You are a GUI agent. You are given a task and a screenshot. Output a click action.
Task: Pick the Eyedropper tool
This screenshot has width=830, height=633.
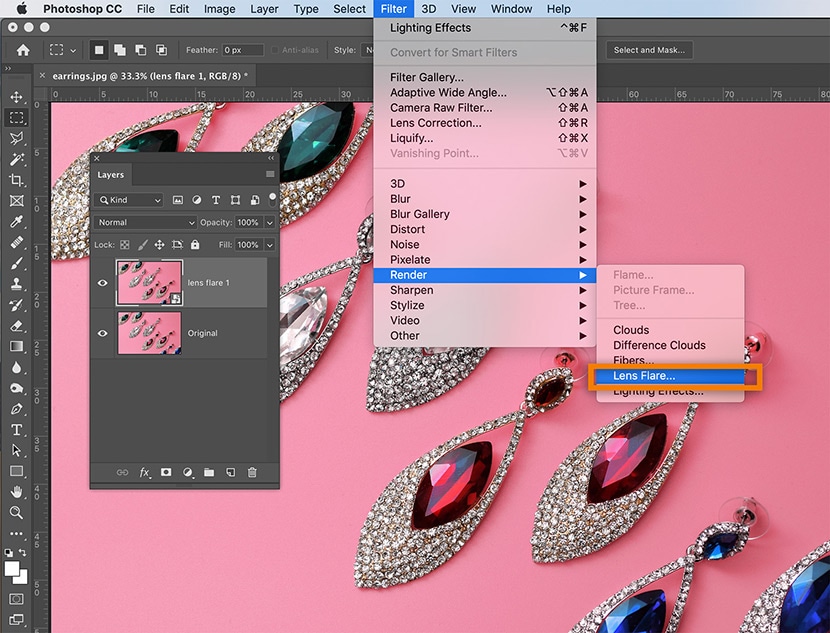(17, 222)
